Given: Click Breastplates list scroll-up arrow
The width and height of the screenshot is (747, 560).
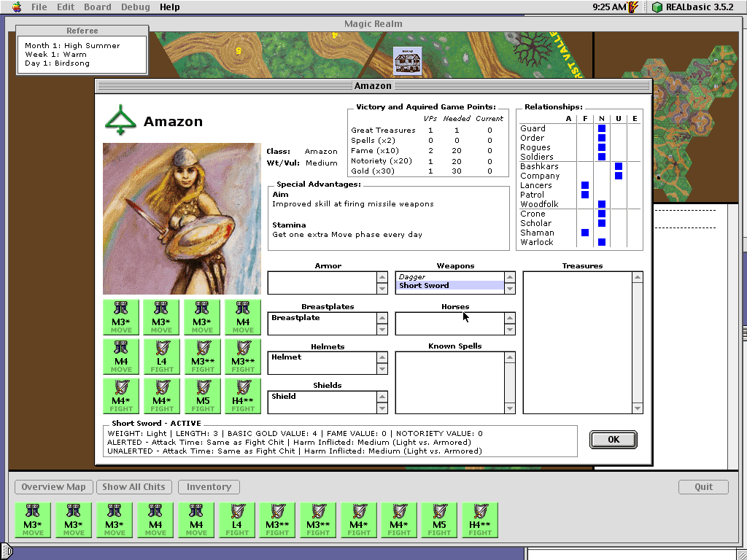Looking at the screenshot, I should (382, 318).
